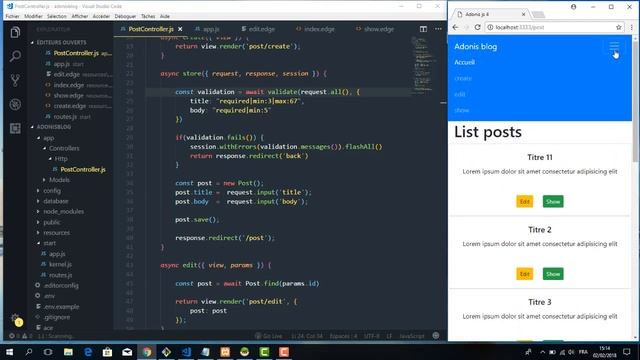Close the Adonis js 4 browser tab
Screen dimensions: 640x360
tap(524, 14)
